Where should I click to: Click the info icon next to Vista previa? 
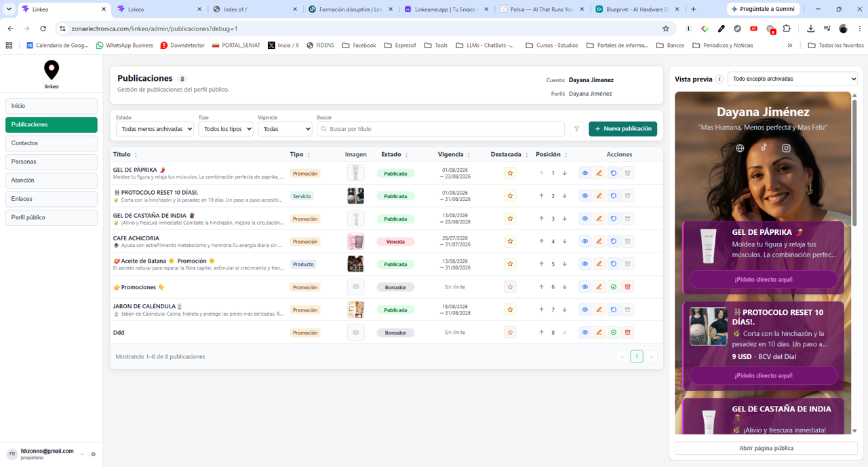point(719,79)
